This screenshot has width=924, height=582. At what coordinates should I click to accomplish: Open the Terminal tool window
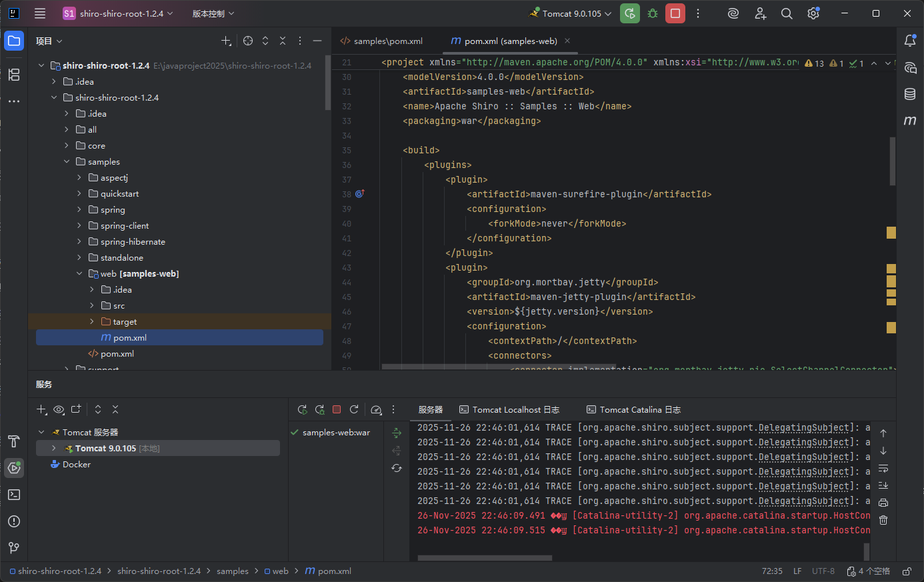tap(14, 495)
